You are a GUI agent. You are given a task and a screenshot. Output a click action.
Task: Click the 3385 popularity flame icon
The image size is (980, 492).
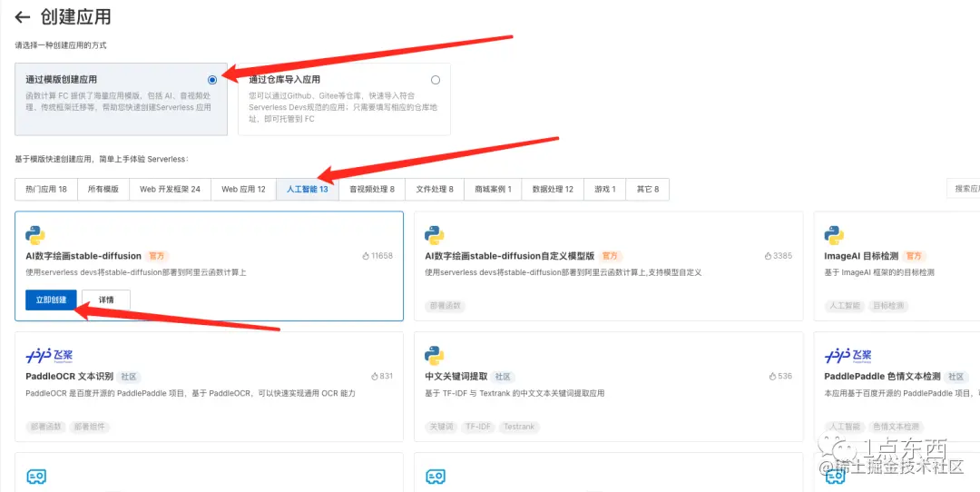(769, 256)
